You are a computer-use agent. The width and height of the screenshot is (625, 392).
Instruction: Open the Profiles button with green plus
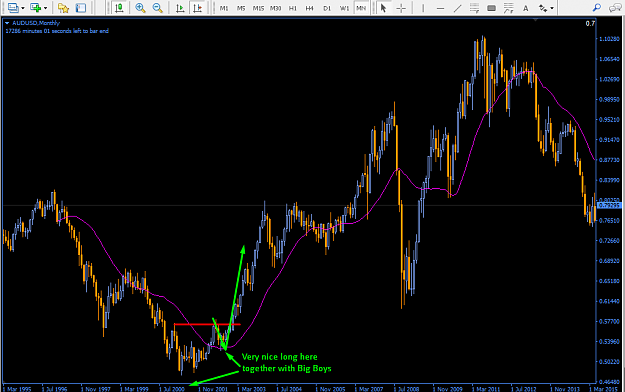[x=35, y=8]
